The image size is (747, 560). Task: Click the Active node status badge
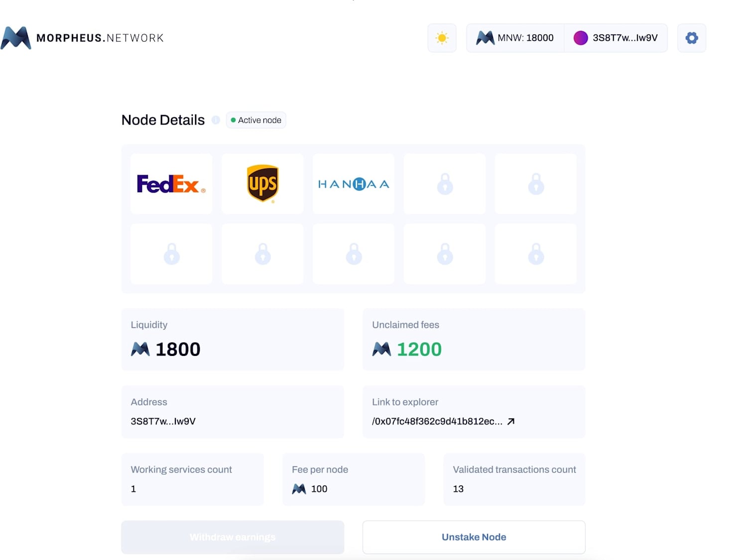point(256,120)
